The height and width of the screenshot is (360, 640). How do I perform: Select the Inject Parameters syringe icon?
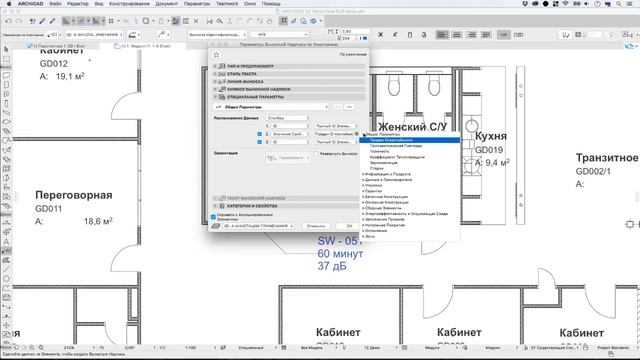point(52,21)
